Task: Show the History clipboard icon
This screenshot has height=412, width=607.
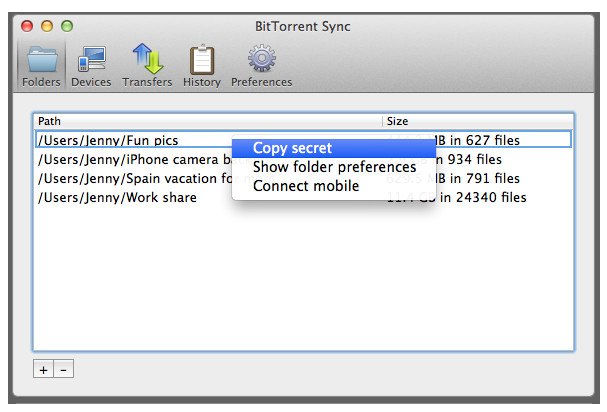Action: coord(202,66)
